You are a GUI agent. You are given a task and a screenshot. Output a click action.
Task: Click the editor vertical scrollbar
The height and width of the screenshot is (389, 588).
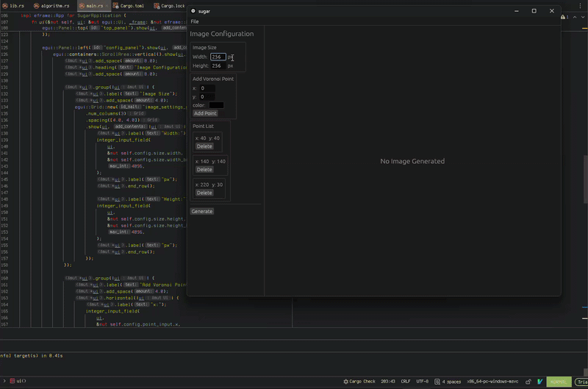click(x=585, y=179)
